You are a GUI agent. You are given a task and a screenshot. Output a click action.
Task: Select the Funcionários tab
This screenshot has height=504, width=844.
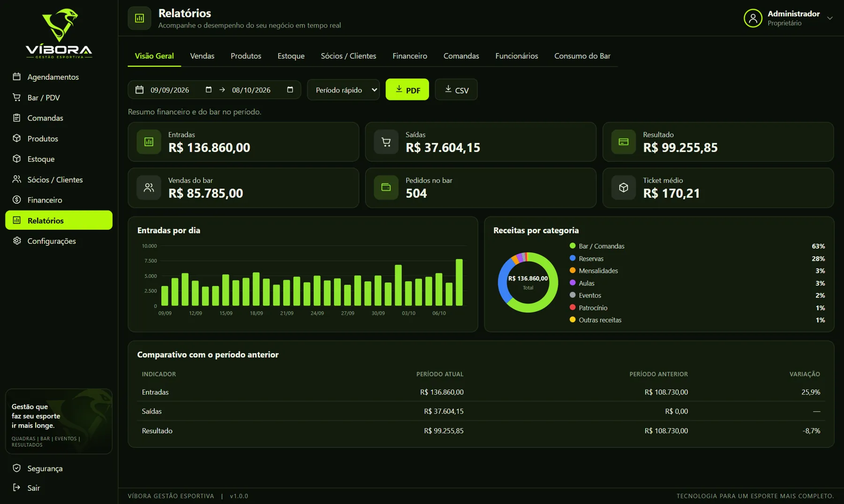pyautogui.click(x=517, y=56)
